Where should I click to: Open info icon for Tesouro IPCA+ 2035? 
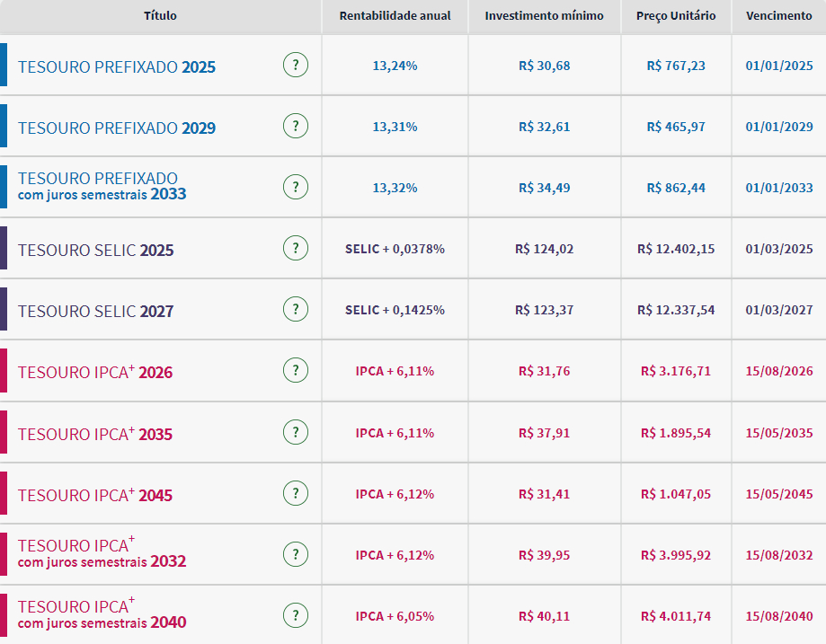point(296,432)
